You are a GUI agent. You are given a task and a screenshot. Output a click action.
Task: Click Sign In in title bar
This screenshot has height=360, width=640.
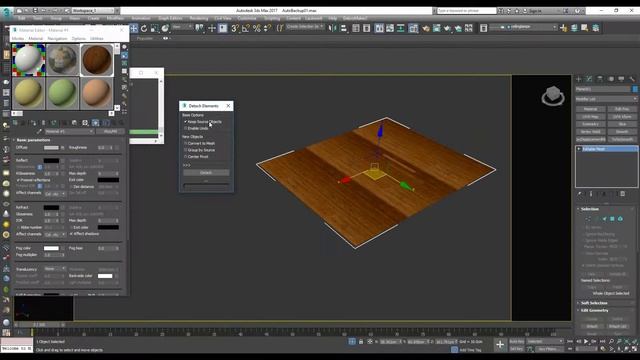tap(535, 11)
